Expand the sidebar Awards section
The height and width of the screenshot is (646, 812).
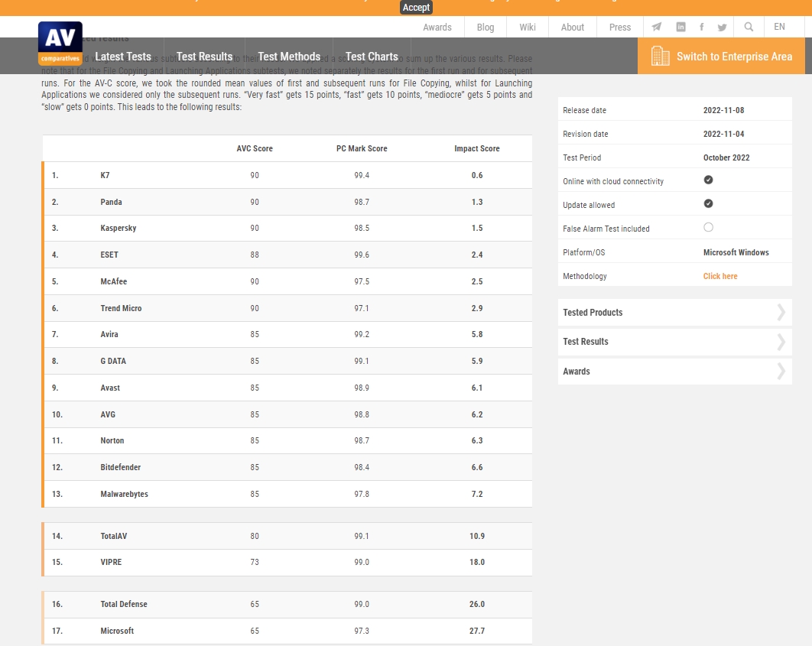click(x=675, y=371)
